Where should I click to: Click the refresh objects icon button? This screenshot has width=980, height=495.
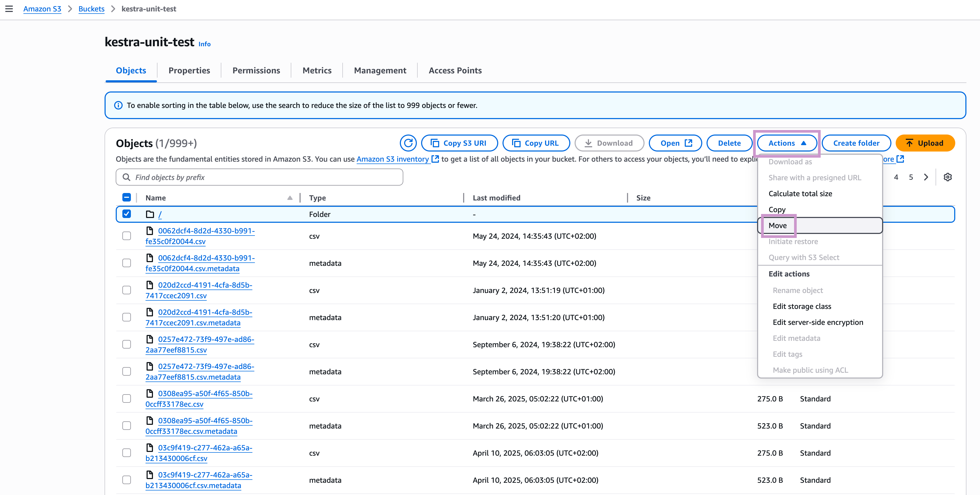click(408, 143)
